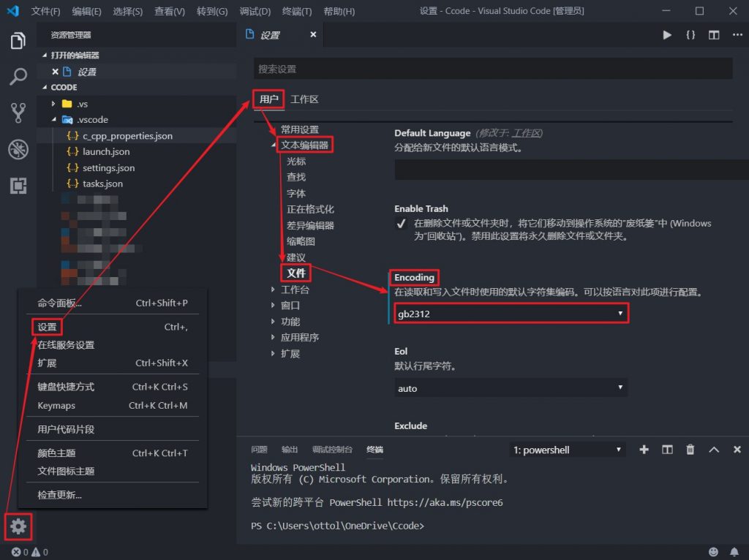The height and width of the screenshot is (560, 749).
Task: Split the terminal panel
Action: [667, 449]
